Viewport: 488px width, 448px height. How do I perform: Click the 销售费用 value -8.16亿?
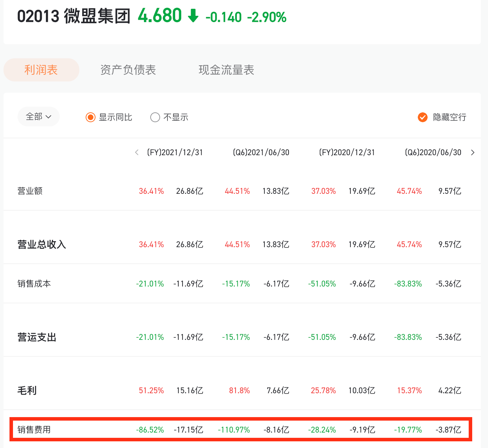click(276, 430)
